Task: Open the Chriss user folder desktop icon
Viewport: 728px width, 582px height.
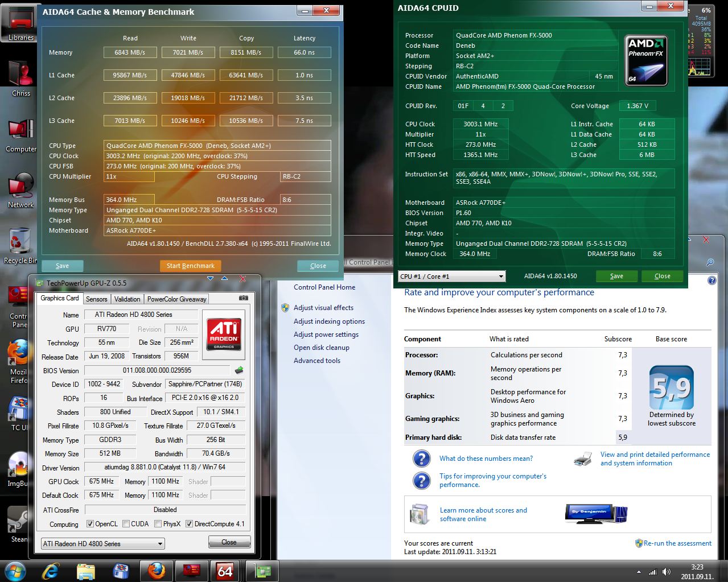Action: pos(21,79)
